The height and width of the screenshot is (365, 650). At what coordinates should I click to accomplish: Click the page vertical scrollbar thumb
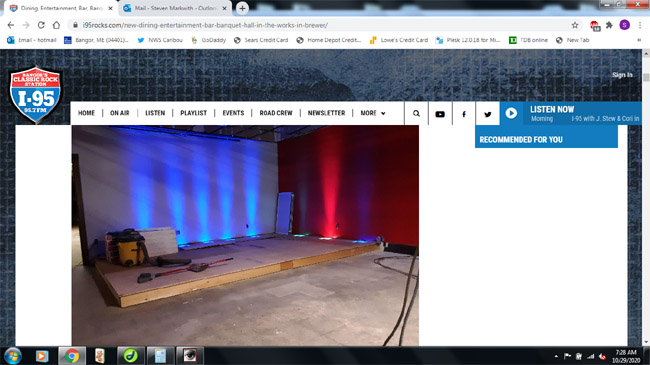[646, 78]
